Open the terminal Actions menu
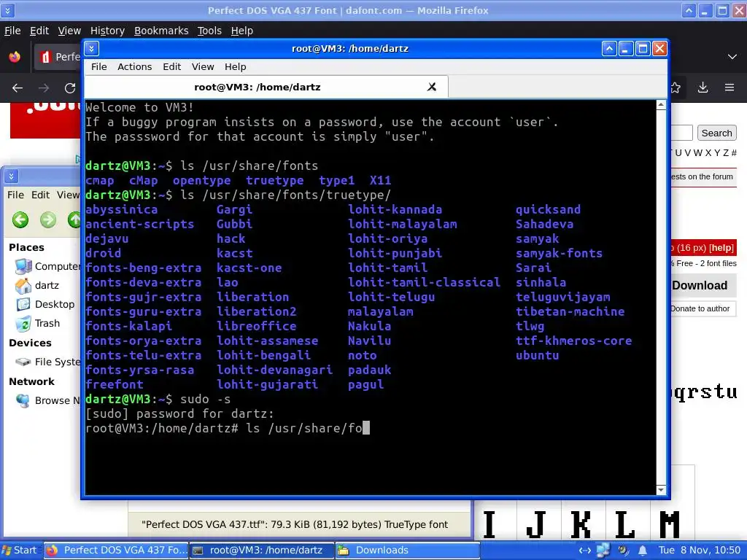This screenshot has width=747, height=560. (x=134, y=66)
